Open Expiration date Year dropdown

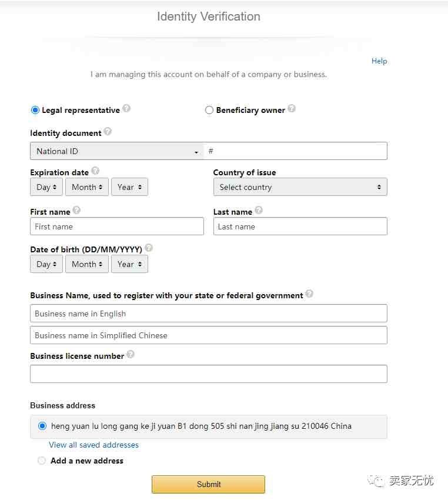point(130,187)
